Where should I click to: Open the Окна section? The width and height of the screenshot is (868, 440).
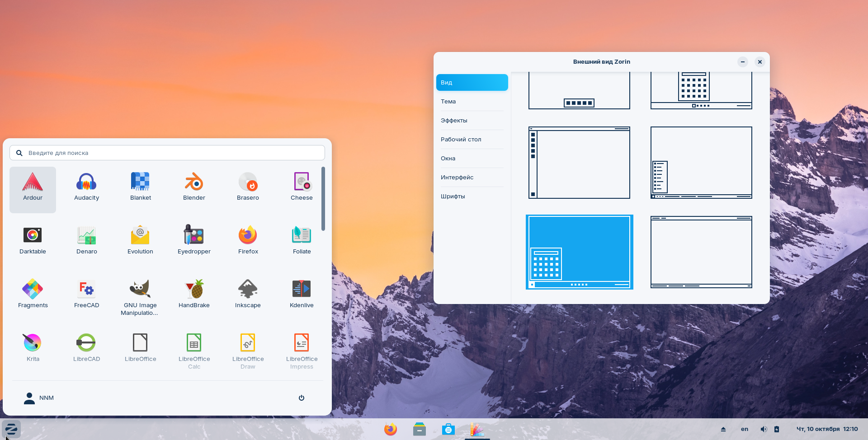click(472, 158)
